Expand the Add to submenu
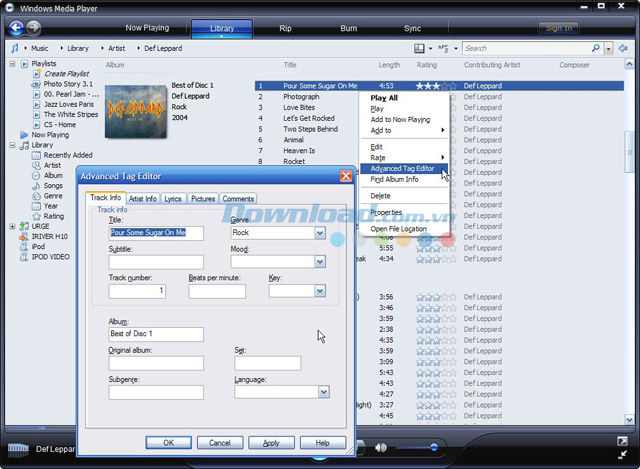Image resolution: width=640 pixels, height=469 pixels. pos(404,131)
